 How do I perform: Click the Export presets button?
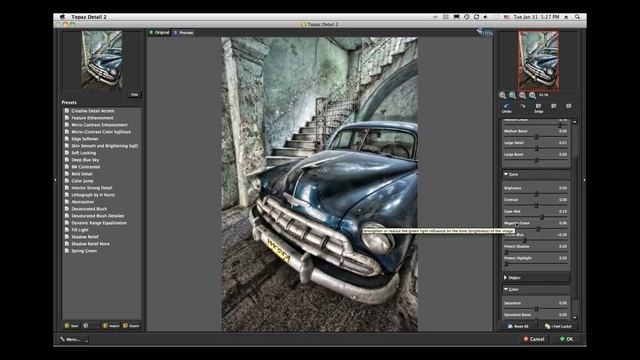[x=131, y=326]
